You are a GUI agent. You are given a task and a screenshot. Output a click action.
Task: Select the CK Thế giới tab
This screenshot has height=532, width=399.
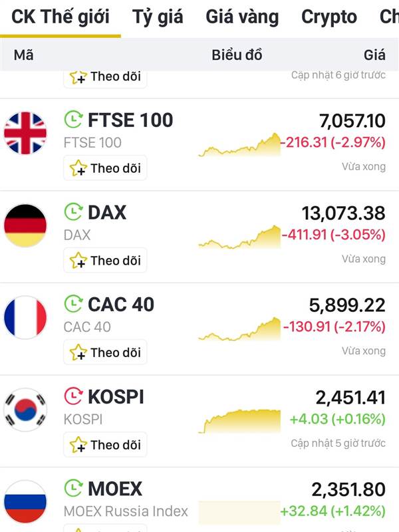coord(61,17)
